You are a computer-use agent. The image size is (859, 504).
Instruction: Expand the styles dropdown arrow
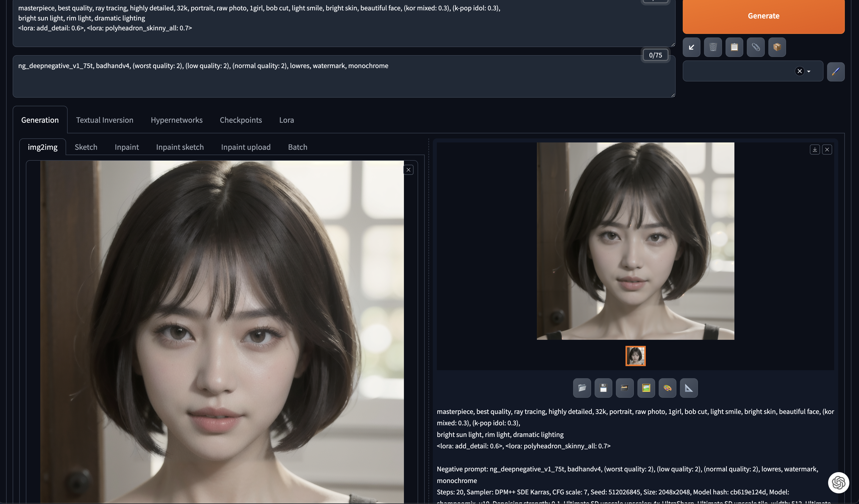click(x=809, y=72)
